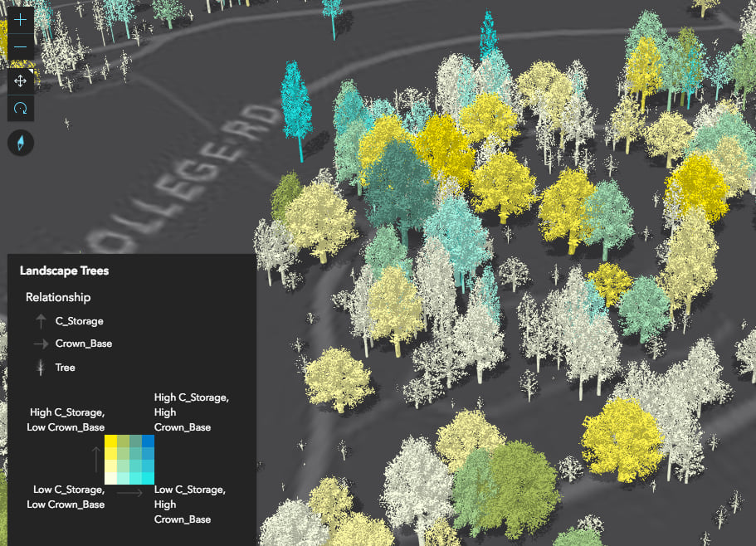The image size is (756, 546).
Task: Click the blue top-right legend swatch
Action: [148, 441]
